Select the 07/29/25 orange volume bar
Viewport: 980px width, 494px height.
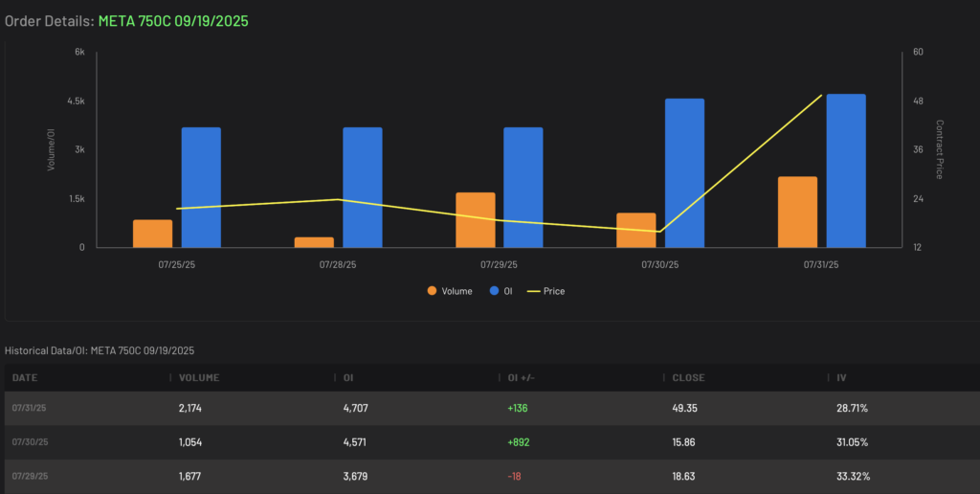point(475,220)
